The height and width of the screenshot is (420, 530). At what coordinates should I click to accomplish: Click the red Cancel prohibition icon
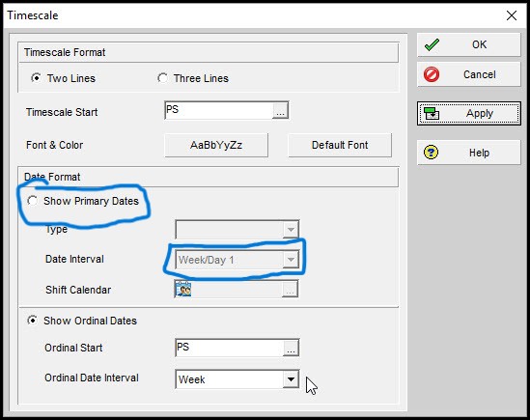[432, 74]
